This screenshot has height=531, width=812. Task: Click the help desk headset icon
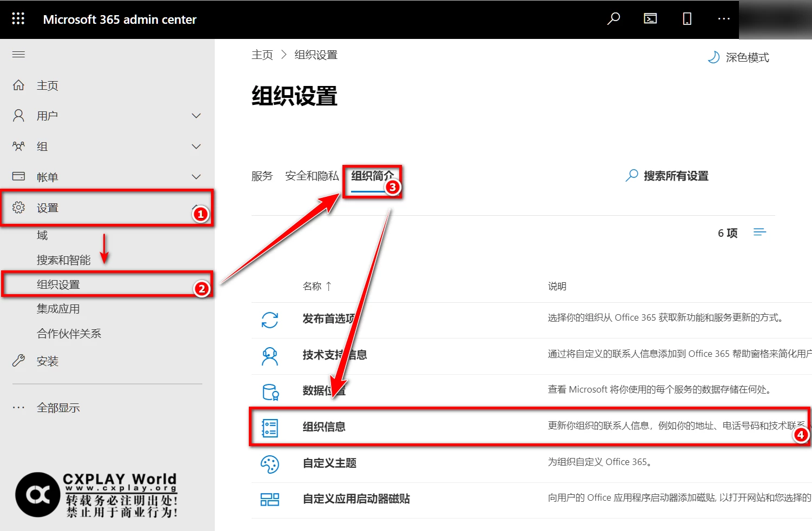tap(270, 356)
